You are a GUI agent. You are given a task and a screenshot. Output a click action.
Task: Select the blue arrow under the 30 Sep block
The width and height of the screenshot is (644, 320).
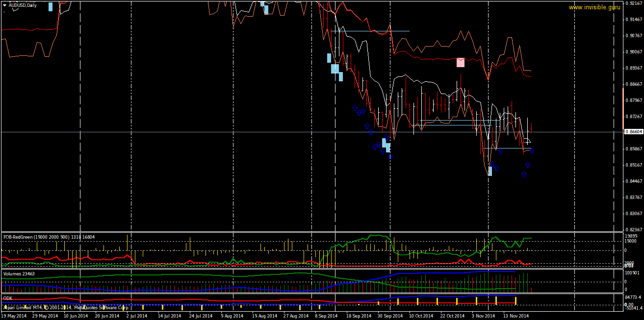click(x=390, y=157)
